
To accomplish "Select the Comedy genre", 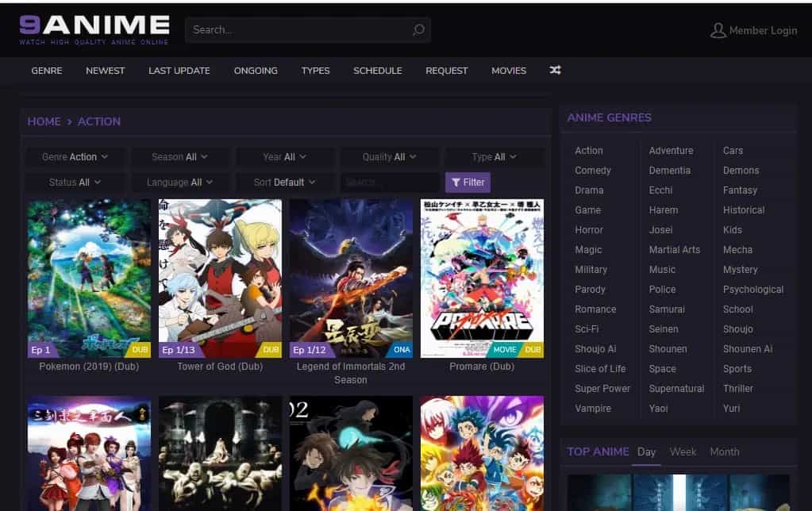I will [593, 171].
